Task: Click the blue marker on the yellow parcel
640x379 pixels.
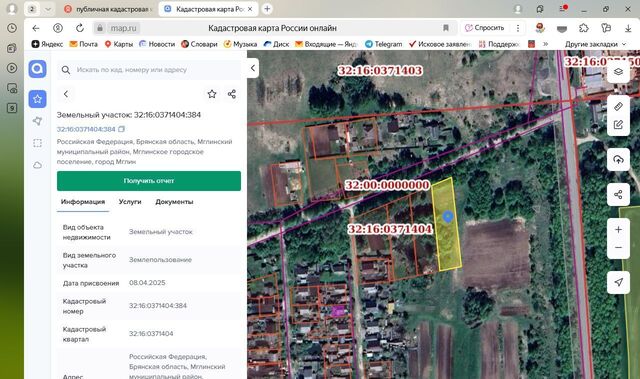Action: (x=448, y=217)
